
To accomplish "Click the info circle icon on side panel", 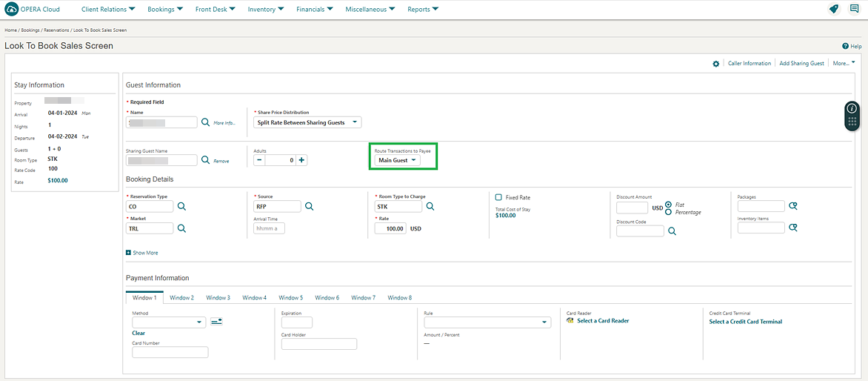I will click(x=852, y=108).
